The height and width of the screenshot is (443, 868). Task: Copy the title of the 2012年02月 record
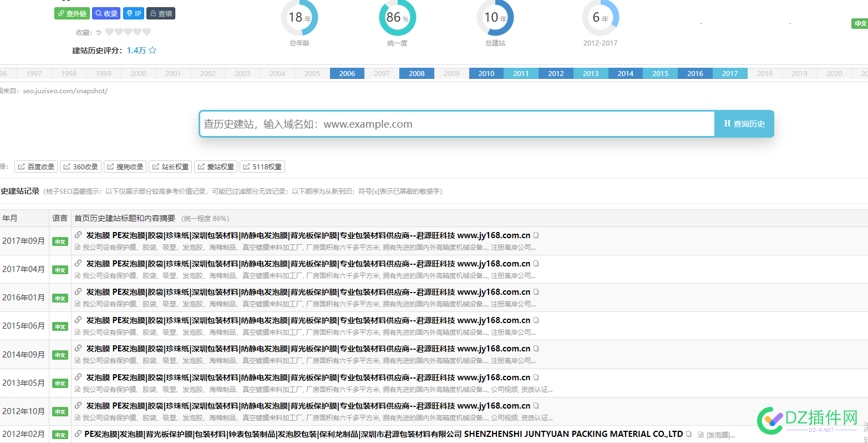[689, 434]
